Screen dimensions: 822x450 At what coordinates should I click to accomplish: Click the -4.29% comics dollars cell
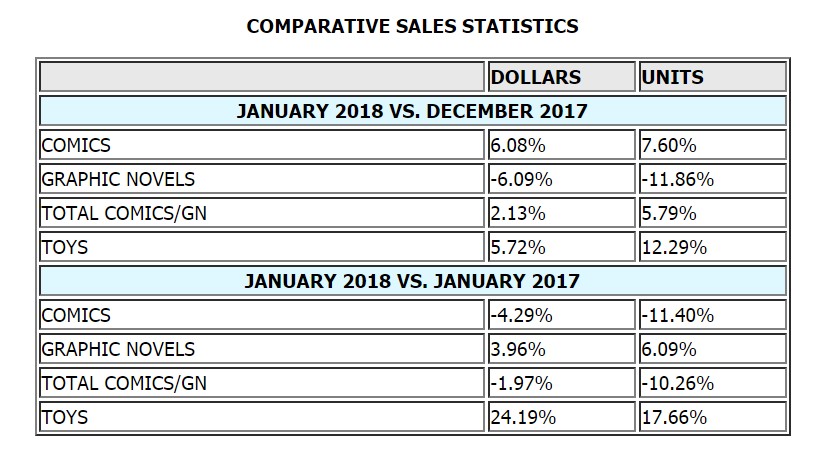click(561, 315)
